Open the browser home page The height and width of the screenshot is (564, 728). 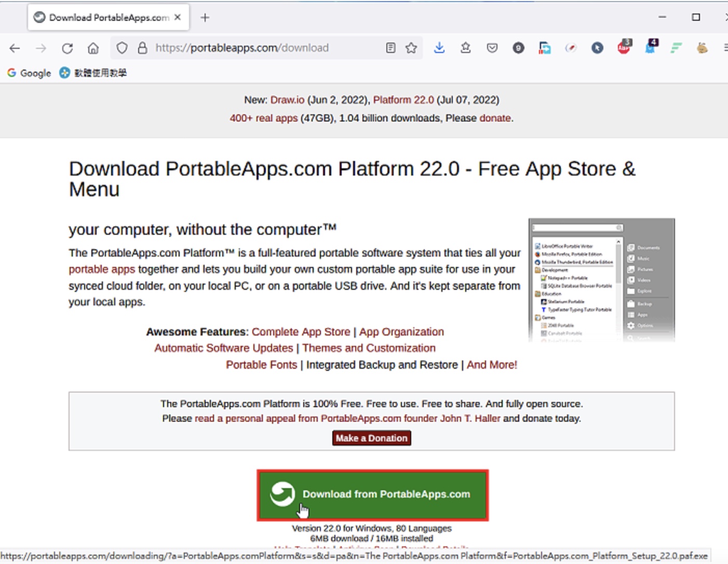(x=93, y=48)
